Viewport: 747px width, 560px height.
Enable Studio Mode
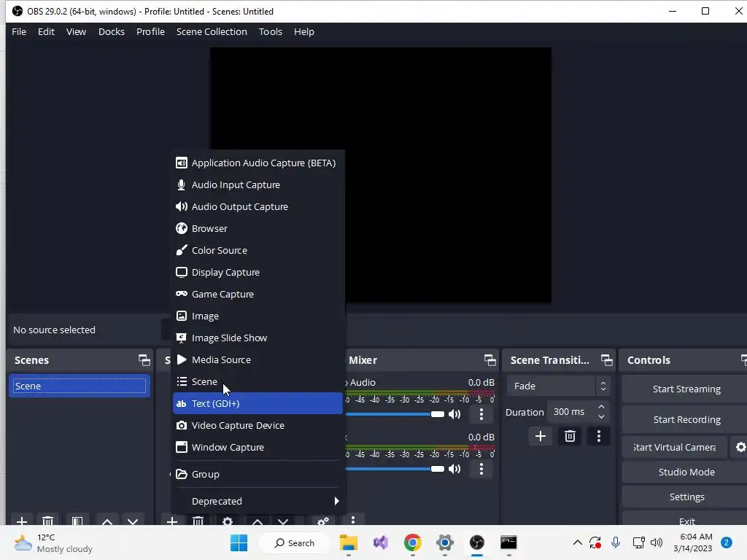click(686, 472)
